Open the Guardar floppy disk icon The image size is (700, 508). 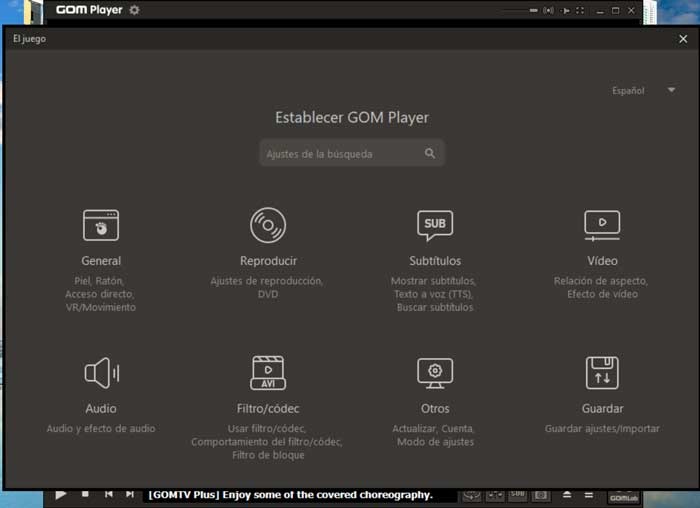[x=602, y=373]
